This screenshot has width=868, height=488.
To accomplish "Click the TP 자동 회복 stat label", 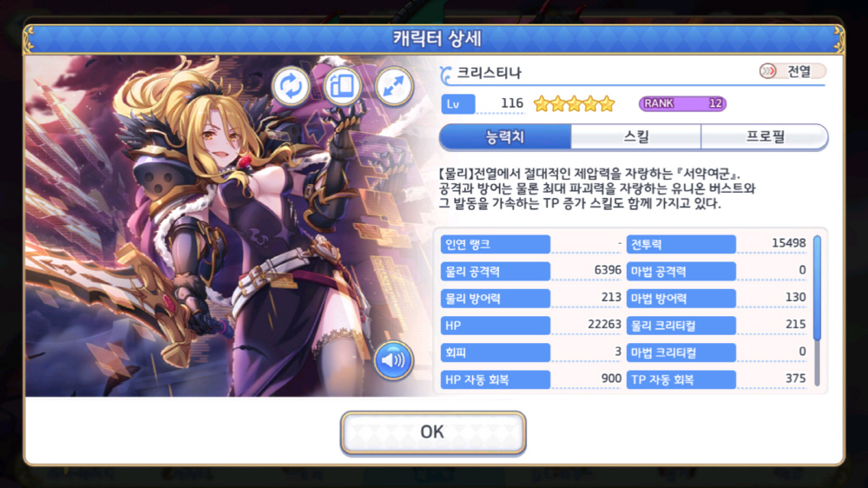I will point(681,379).
